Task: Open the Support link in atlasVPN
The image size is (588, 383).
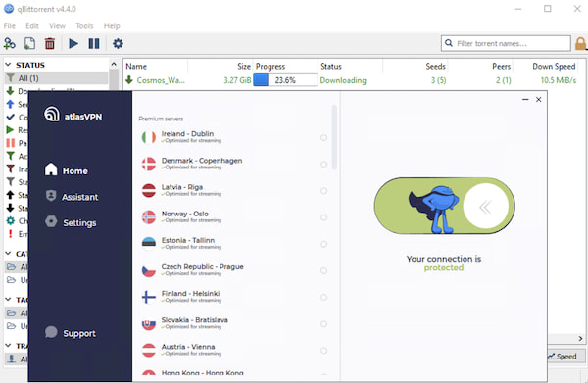Action: click(79, 333)
